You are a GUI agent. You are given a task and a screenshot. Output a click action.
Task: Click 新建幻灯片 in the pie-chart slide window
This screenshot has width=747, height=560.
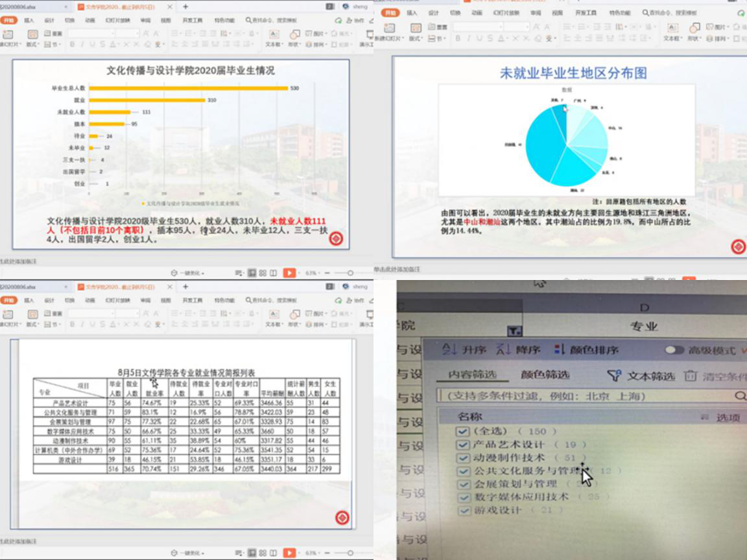pyautogui.click(x=389, y=32)
